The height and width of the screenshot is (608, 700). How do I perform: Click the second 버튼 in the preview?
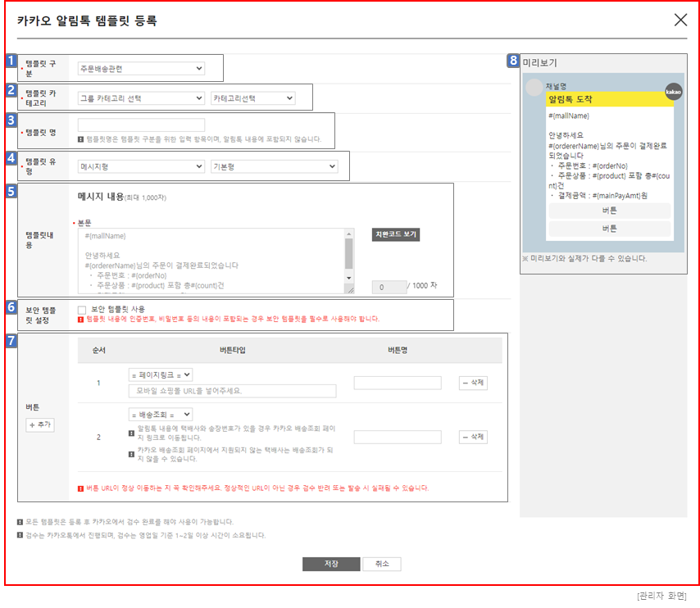609,229
